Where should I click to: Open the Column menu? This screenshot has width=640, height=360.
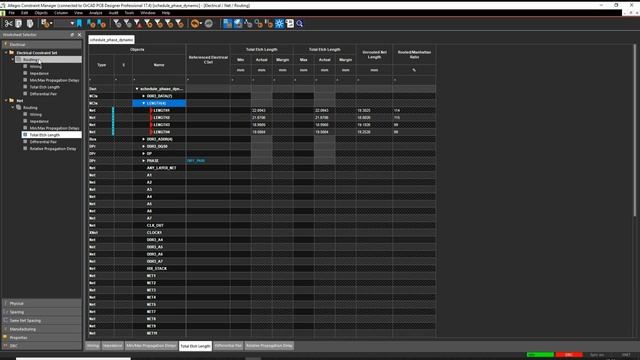[61, 13]
